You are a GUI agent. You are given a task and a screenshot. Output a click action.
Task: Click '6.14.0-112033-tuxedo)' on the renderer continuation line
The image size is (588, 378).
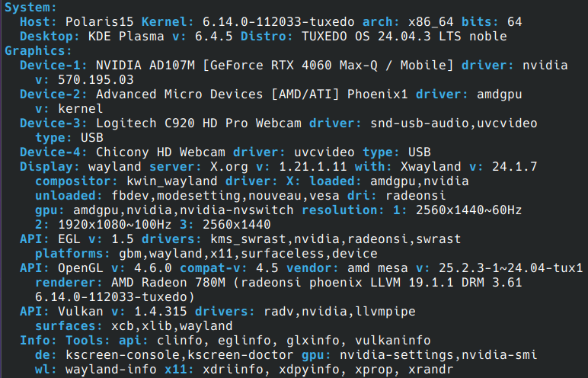point(115,297)
